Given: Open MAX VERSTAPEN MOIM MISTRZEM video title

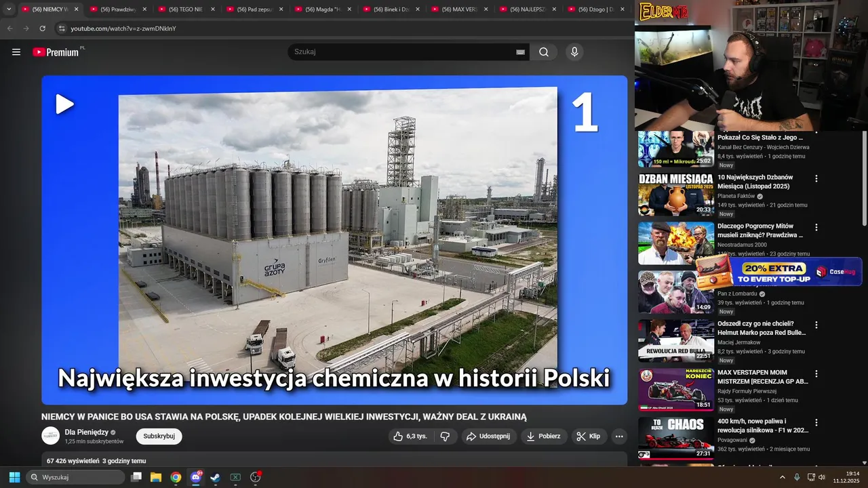Looking at the screenshot, I should click(763, 377).
